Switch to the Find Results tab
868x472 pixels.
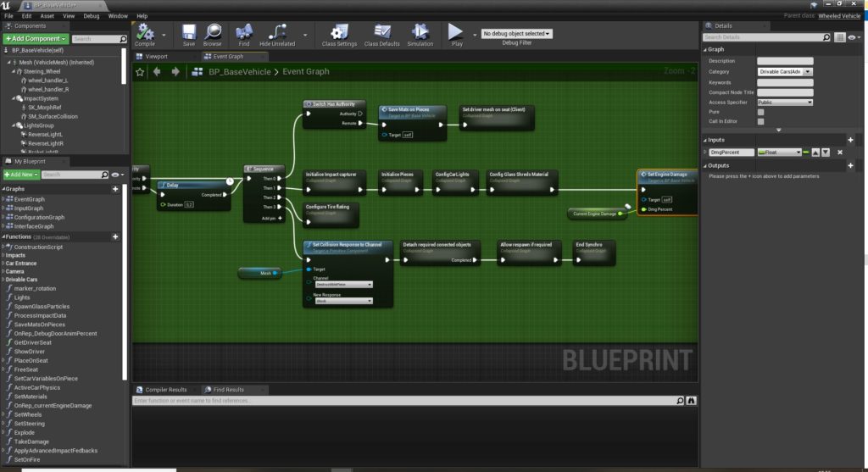point(228,390)
